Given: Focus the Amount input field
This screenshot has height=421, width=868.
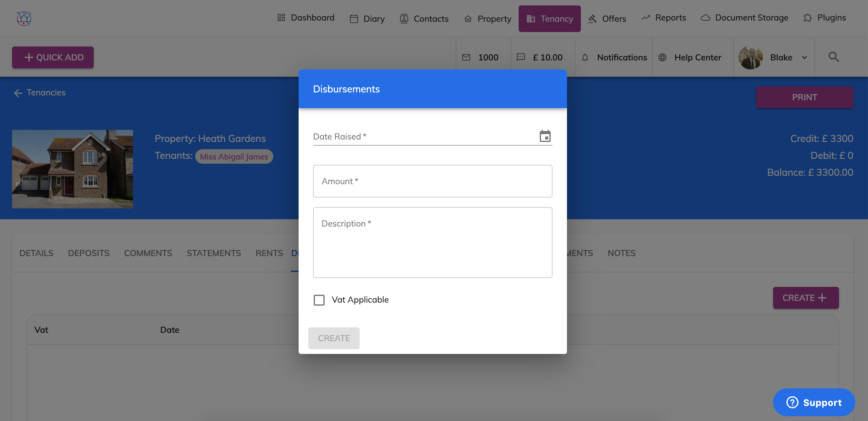Looking at the screenshot, I should click(432, 181).
